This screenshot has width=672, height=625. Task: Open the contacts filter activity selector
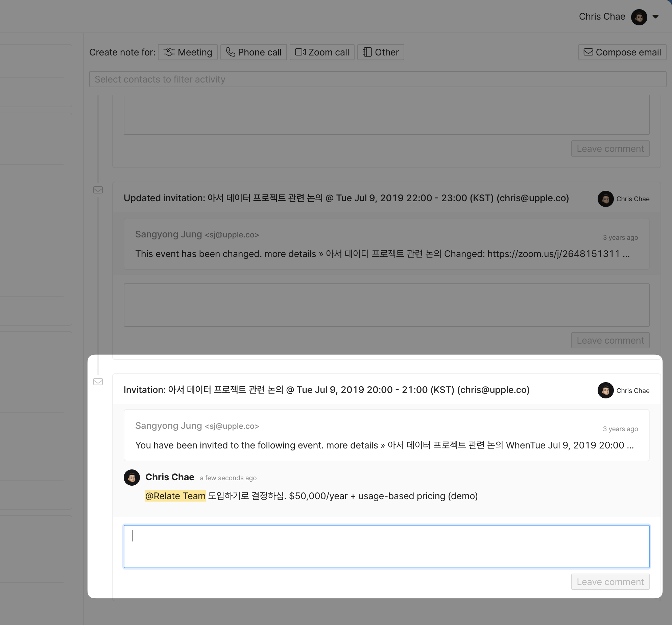pos(377,79)
